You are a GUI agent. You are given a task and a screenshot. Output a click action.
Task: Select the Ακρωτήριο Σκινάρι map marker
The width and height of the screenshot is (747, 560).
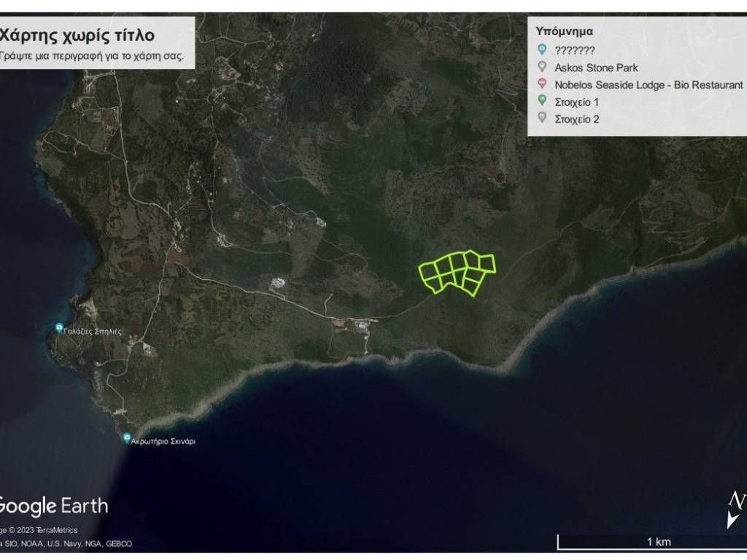[x=127, y=437]
